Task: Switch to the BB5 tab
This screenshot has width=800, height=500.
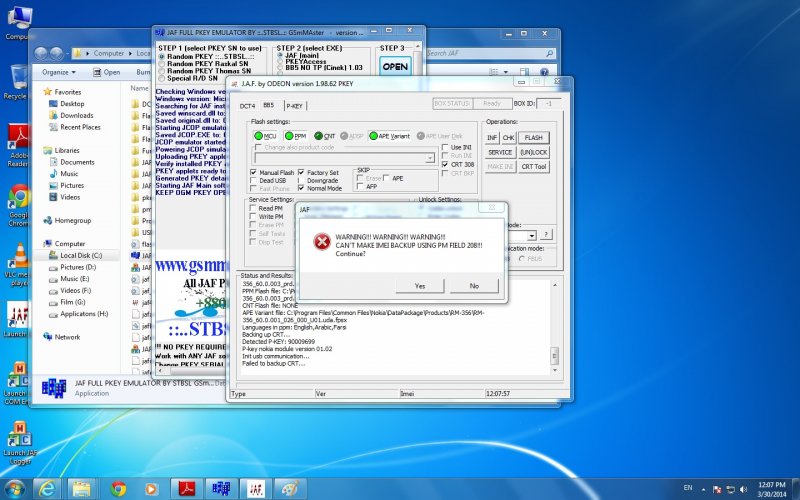Action: (268, 105)
